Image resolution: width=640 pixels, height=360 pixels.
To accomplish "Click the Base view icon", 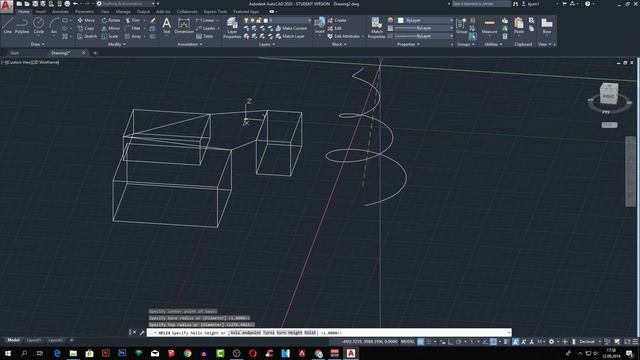I will click(547, 26).
